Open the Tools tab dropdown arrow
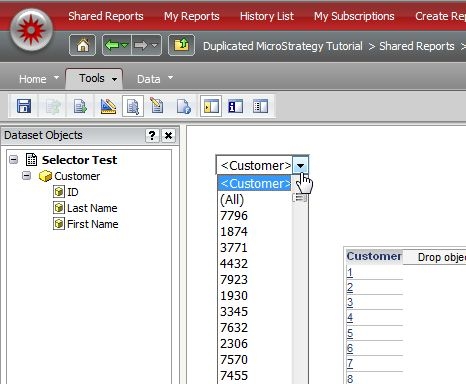Viewport: 466px width, 384px height. pyautogui.click(x=114, y=79)
